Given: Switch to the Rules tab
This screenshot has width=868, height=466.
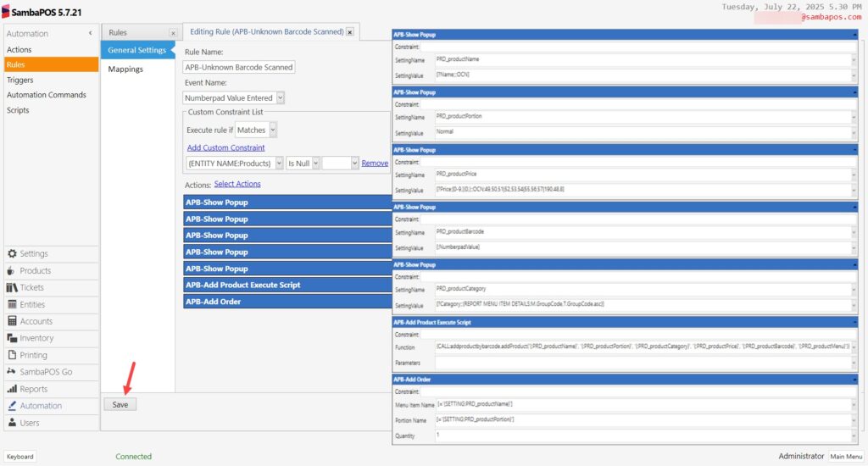Looking at the screenshot, I should pos(118,33).
